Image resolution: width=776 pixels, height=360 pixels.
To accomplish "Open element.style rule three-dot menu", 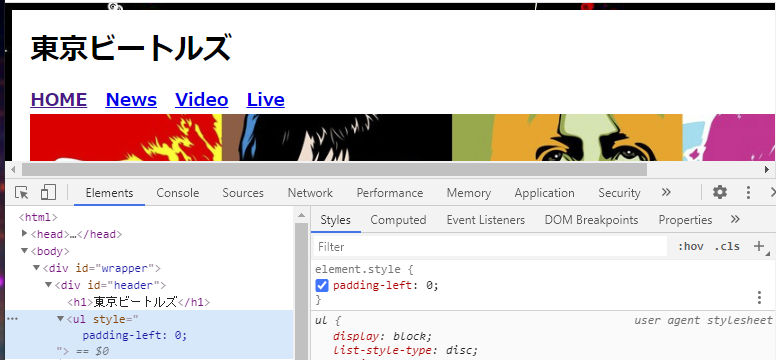I will point(759,298).
